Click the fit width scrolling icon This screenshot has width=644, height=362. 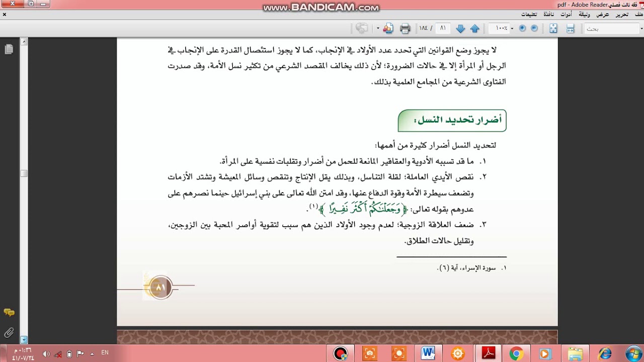tap(571, 29)
